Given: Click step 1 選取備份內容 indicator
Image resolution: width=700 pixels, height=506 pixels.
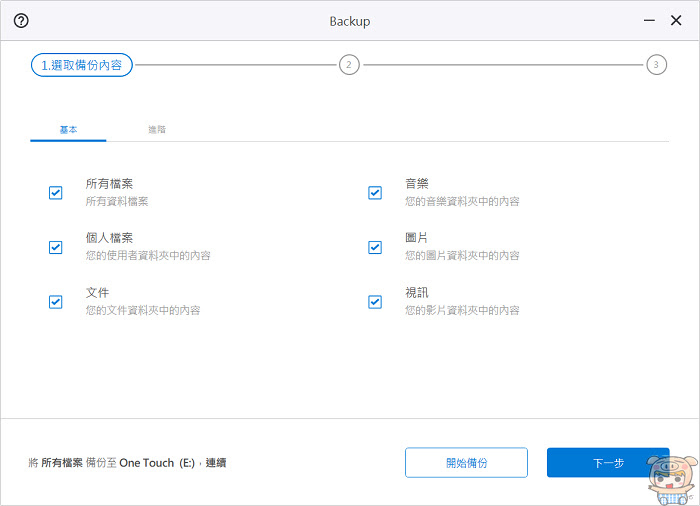Looking at the screenshot, I should pos(82,65).
